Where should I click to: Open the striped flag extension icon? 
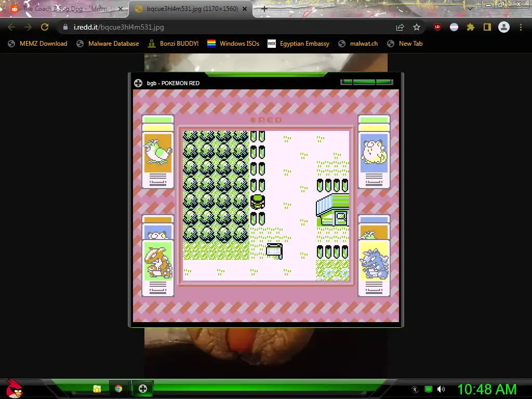click(x=454, y=27)
